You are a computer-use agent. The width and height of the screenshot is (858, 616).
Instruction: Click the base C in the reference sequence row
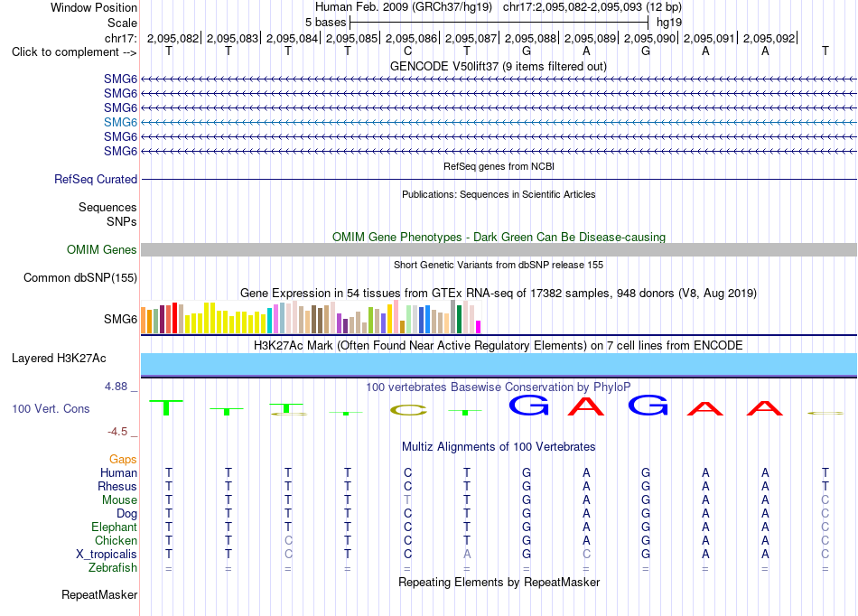(407, 51)
